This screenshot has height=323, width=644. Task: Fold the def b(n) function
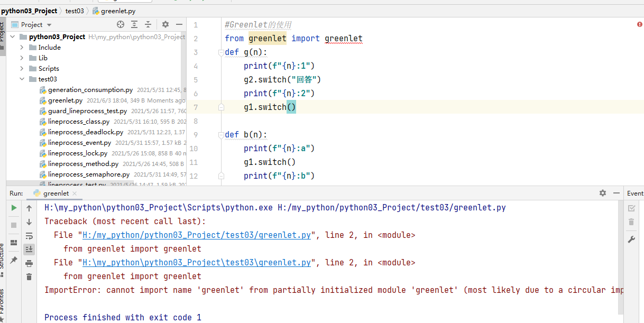tap(220, 135)
